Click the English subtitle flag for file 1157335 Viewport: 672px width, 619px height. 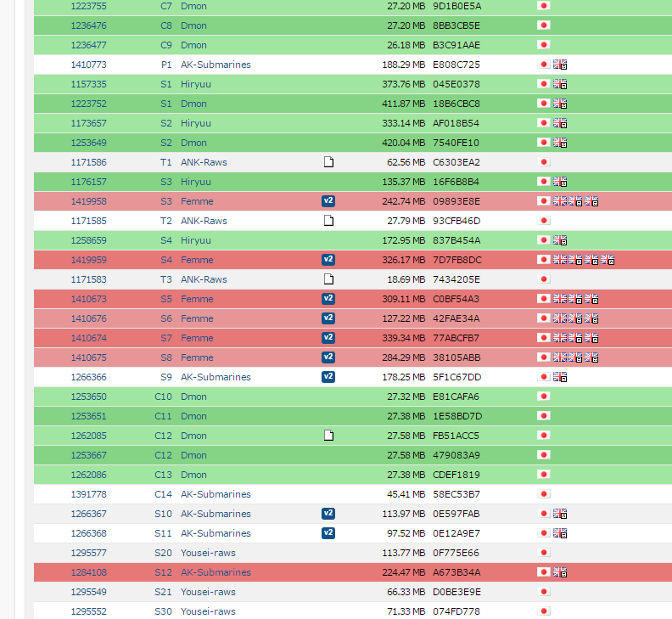pyautogui.click(x=560, y=84)
